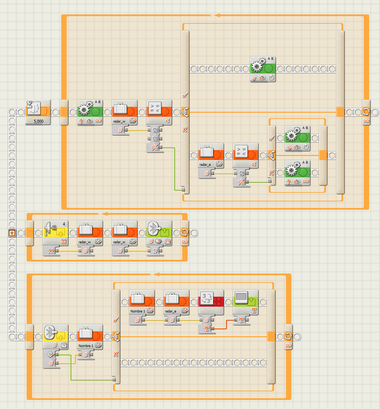The width and height of the screenshot is (380, 409).
Task: Select the Bluetooth Send Message block
Action: (159, 233)
